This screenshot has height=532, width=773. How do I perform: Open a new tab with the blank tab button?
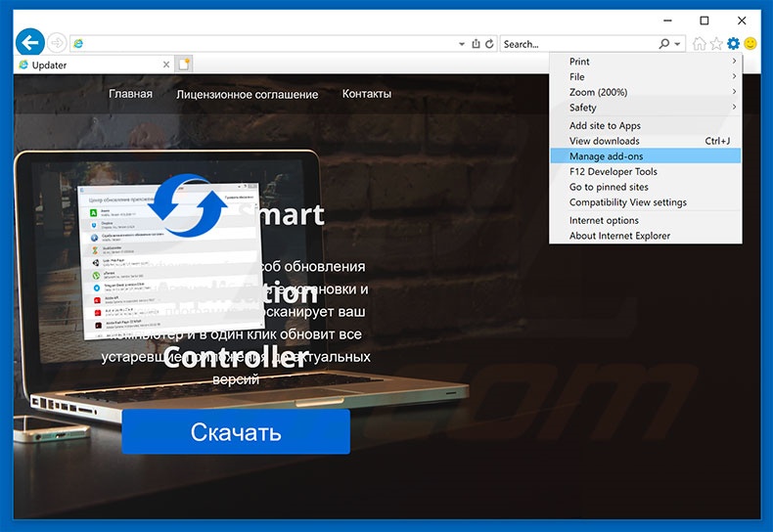click(184, 65)
